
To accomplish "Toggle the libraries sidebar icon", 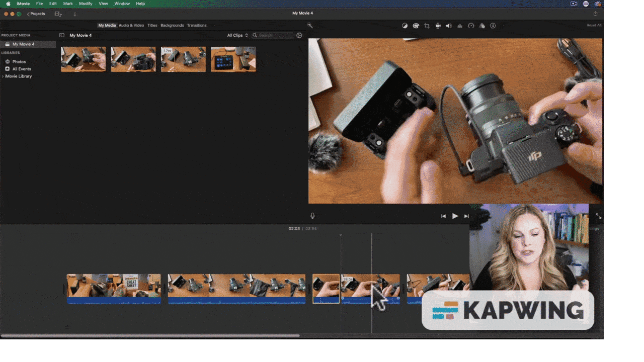I will coord(62,35).
